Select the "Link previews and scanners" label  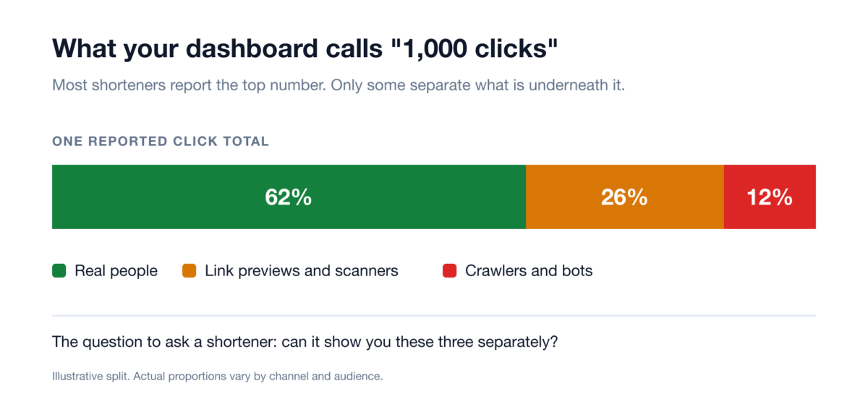(302, 271)
